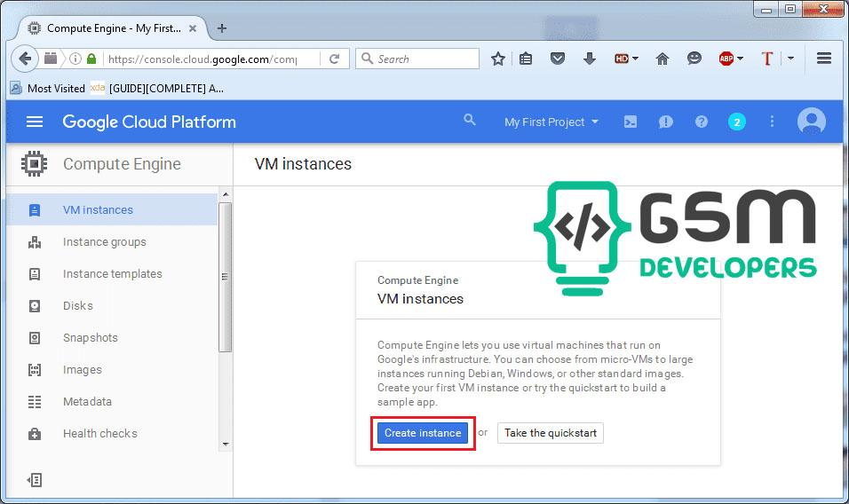Select the Compute Engine - My First tab
This screenshot has height=504, width=849.
tap(112, 28)
